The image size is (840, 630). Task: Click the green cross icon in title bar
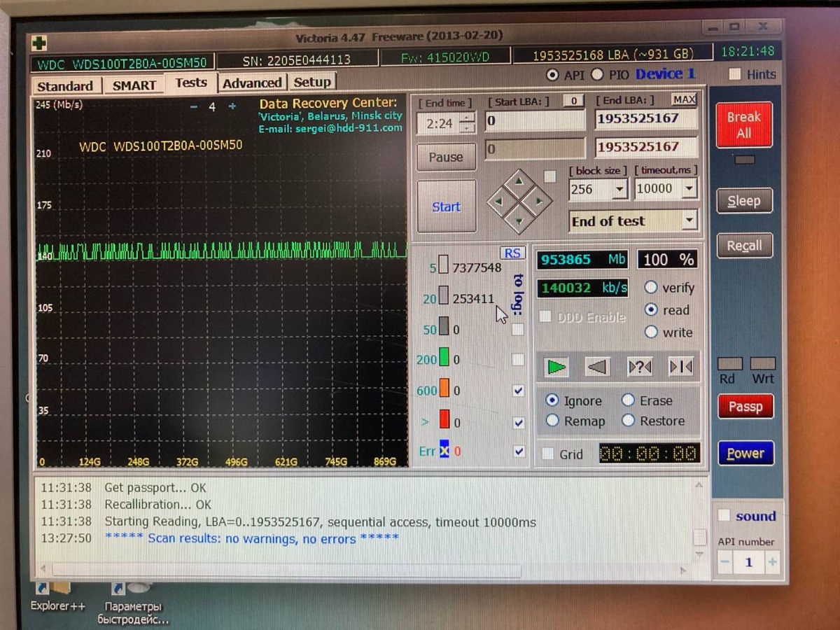39,43
